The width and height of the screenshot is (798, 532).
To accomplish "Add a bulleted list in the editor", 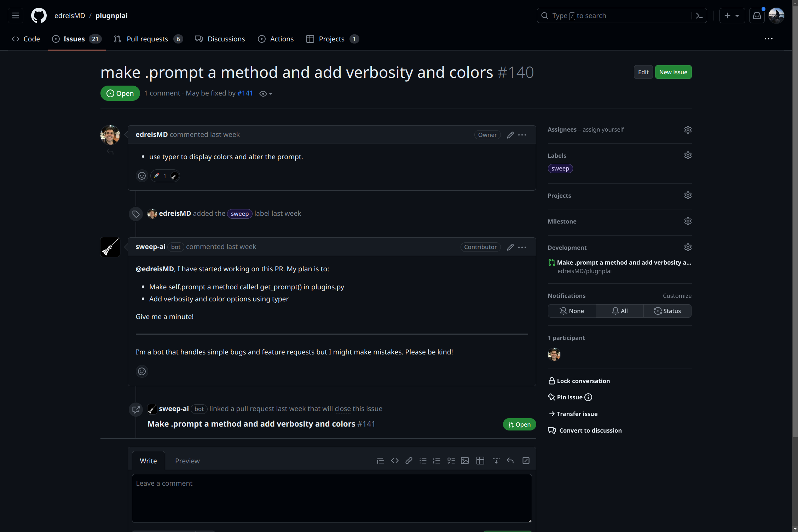I will 423,461.
